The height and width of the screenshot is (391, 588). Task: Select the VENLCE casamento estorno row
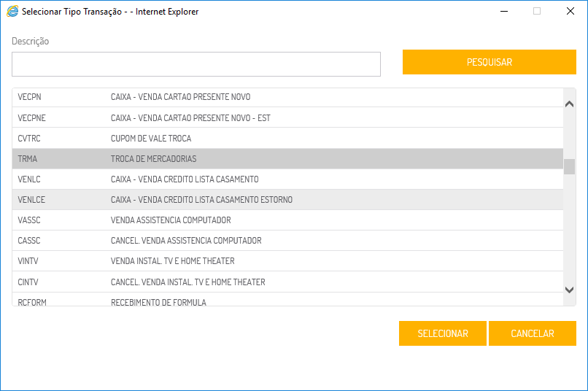(287, 199)
